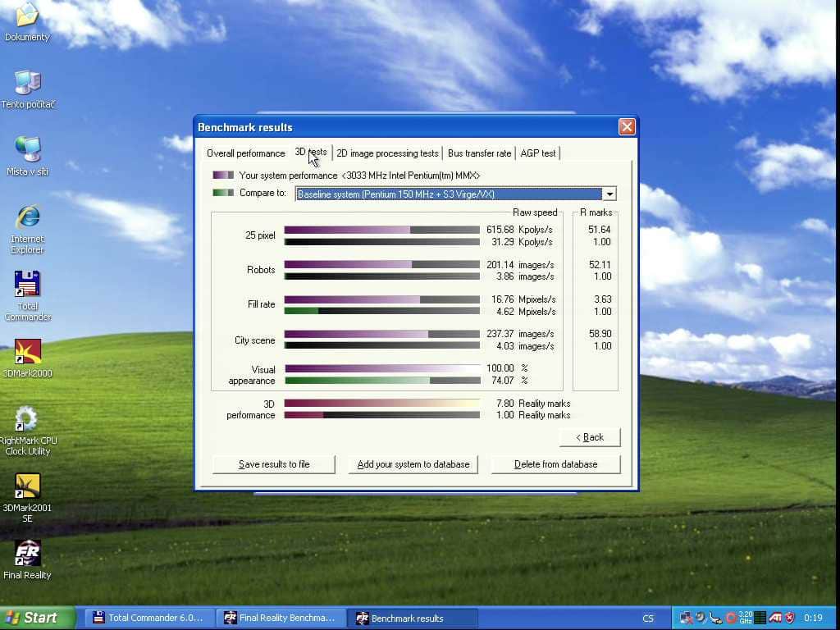Switch to the Overall performance tab
Viewport: 840px width, 630px height.
click(x=246, y=153)
